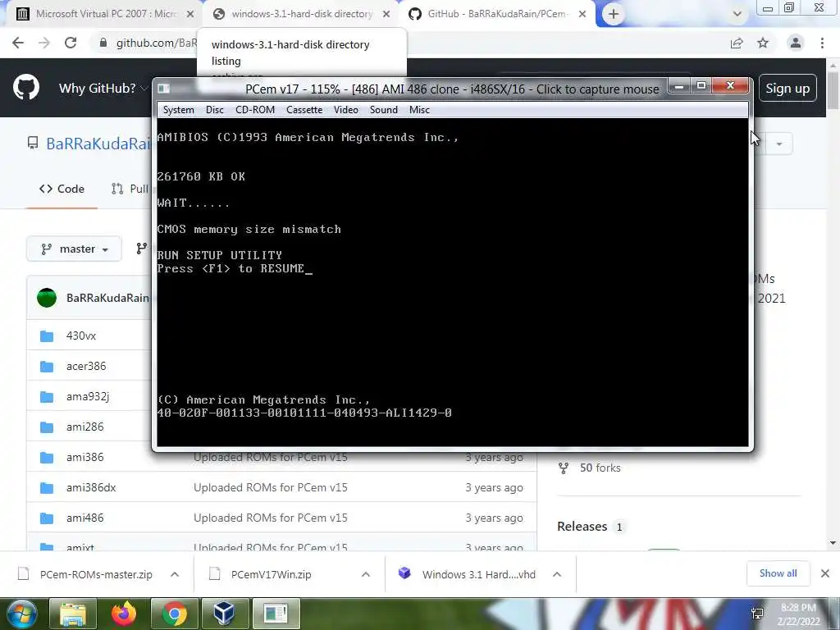
Task: Open a new Chrome tab
Action: coord(614,15)
